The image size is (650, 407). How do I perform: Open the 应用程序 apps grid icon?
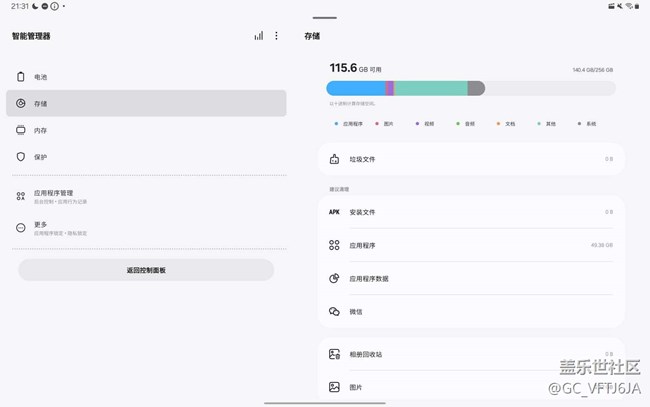[334, 245]
